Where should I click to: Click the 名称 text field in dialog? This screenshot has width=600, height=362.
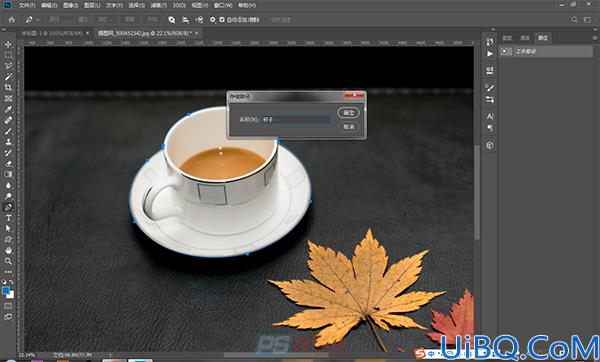click(296, 120)
